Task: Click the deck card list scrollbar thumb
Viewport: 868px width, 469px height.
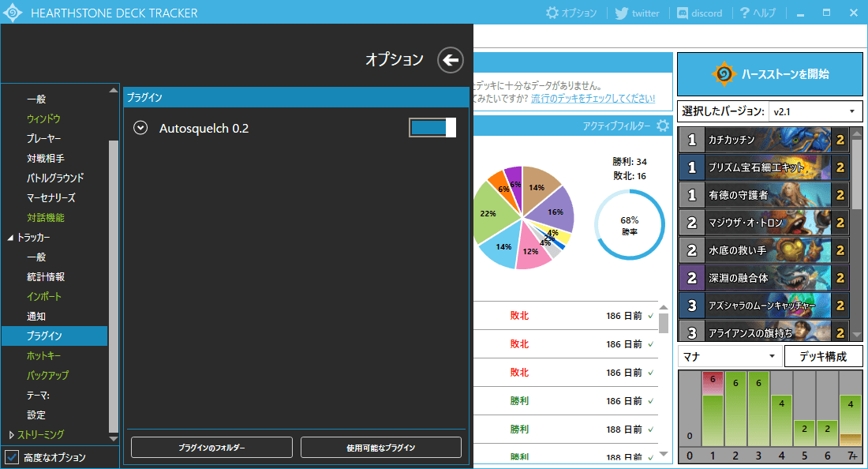Action: coord(857,174)
